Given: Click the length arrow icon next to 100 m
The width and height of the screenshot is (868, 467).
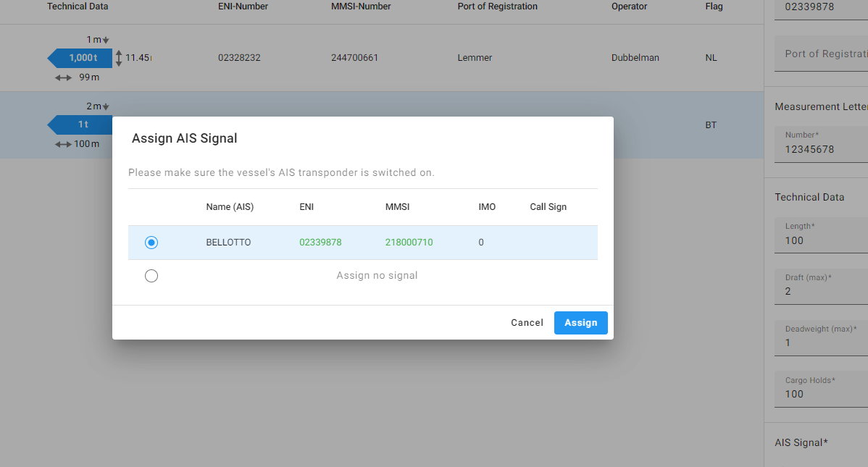Looking at the screenshot, I should pos(64,144).
